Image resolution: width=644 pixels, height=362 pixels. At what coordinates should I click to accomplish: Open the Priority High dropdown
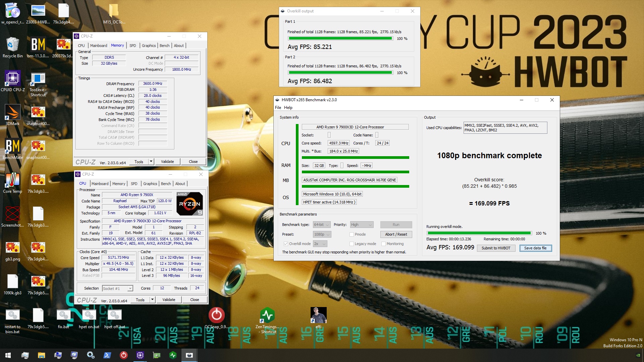(362, 225)
